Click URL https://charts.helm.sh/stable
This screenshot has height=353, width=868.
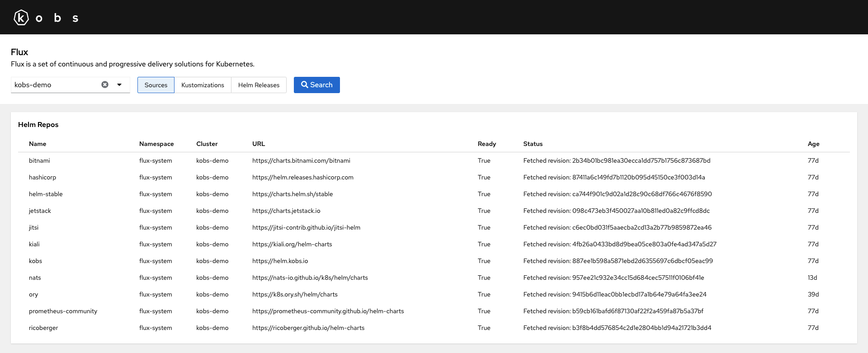(x=292, y=194)
